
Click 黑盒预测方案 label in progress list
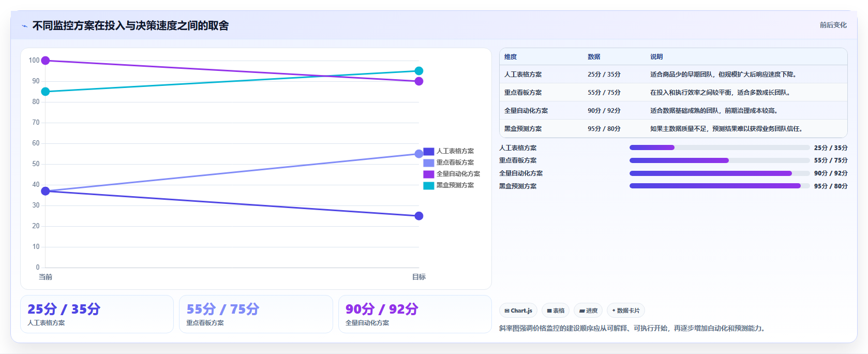click(518, 186)
